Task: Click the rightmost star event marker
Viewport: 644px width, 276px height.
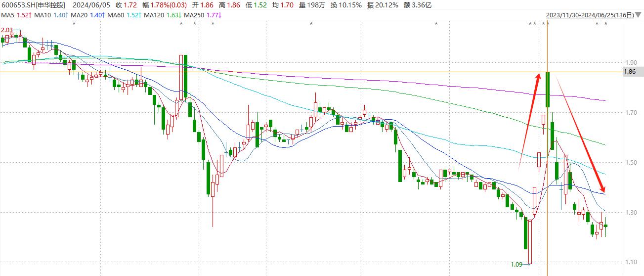Action: point(605,24)
